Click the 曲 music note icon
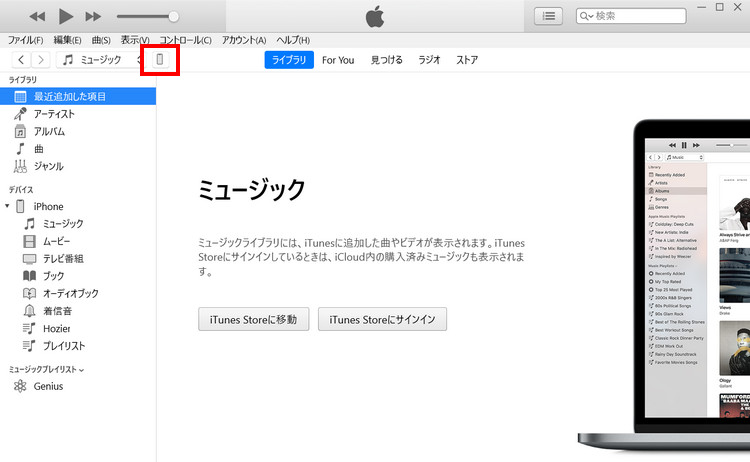Viewport: 750px width, 462px height. pos(20,149)
